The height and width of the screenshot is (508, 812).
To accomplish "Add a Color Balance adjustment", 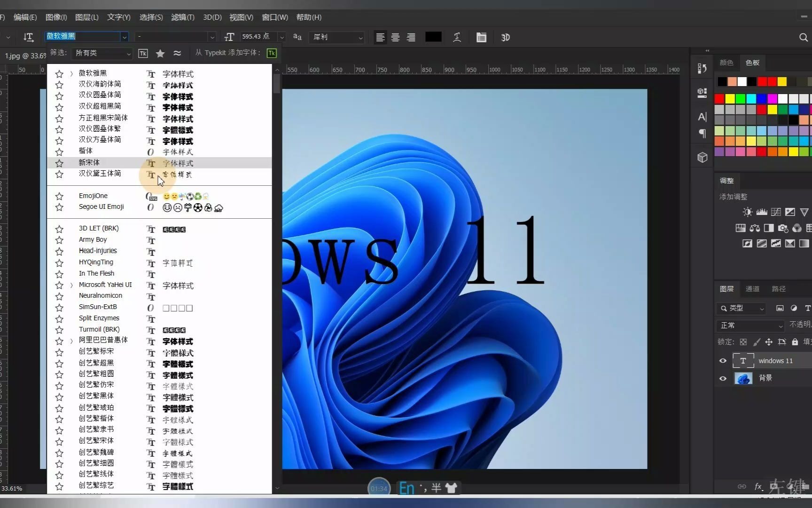I will click(x=755, y=228).
